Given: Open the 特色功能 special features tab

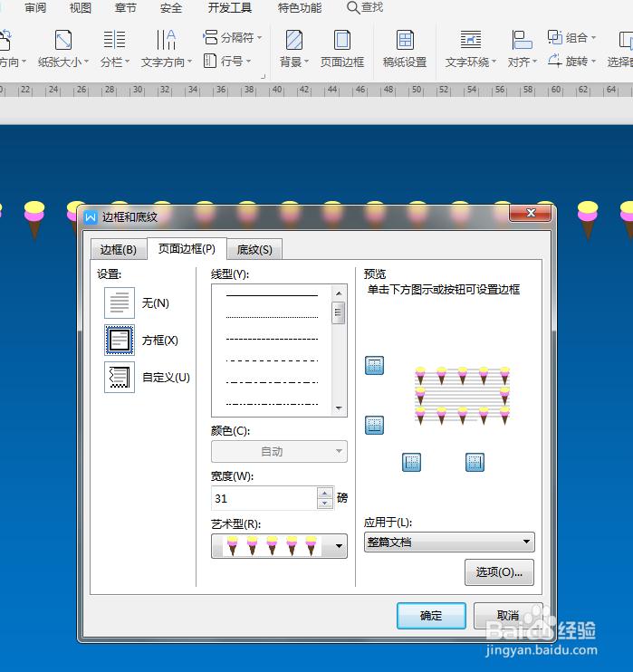Looking at the screenshot, I should click(299, 8).
